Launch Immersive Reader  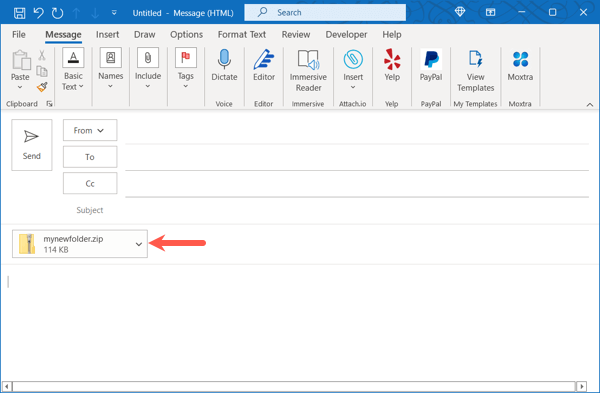point(308,71)
